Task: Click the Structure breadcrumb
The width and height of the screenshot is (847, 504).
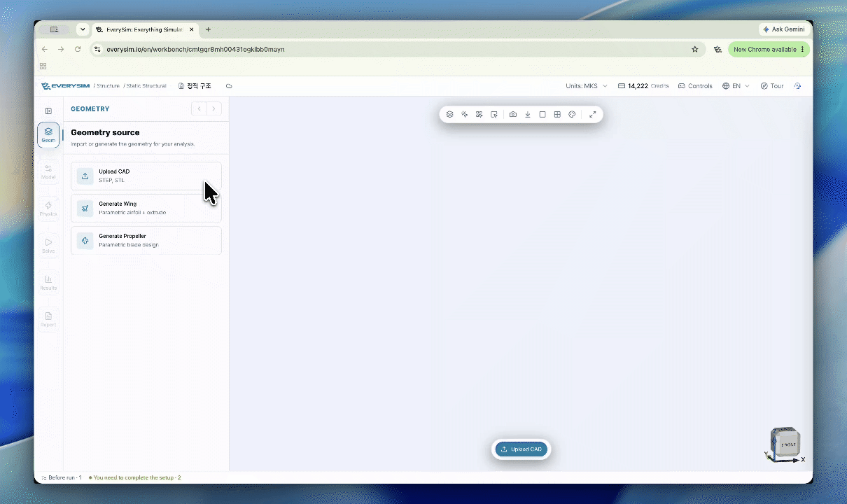Action: click(108, 86)
